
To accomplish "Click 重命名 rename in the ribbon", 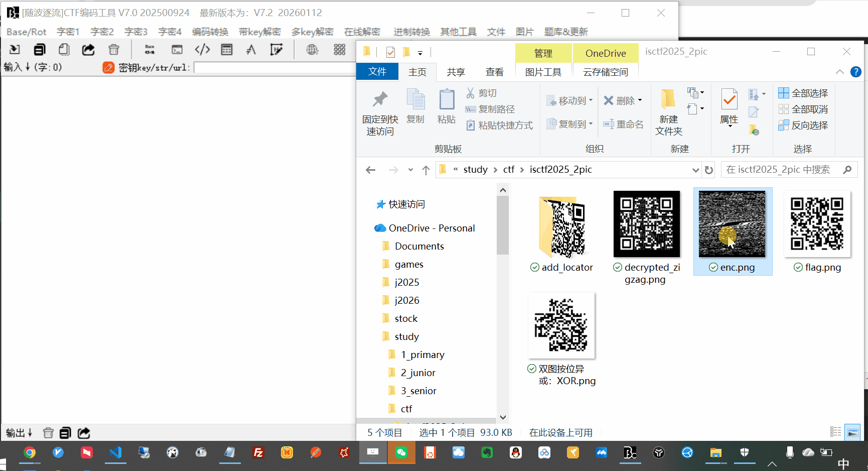I will (623, 124).
